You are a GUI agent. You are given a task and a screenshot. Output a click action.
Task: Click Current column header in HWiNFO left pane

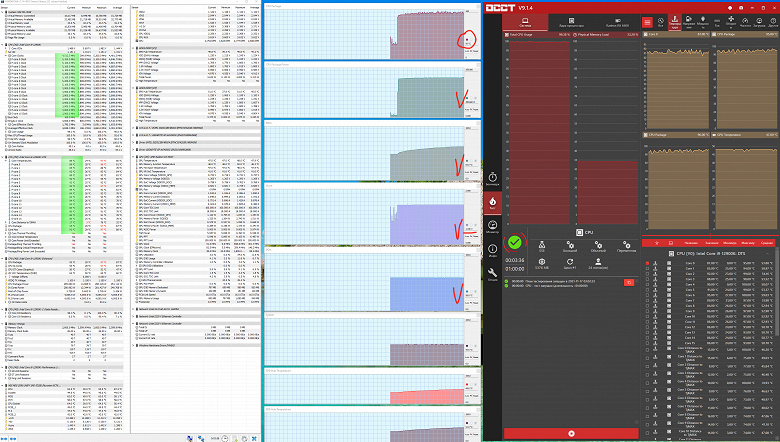tap(71, 8)
